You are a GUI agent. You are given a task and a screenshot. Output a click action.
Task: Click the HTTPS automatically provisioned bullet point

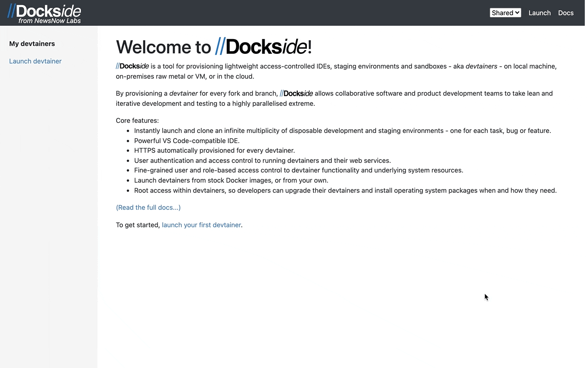click(x=215, y=150)
